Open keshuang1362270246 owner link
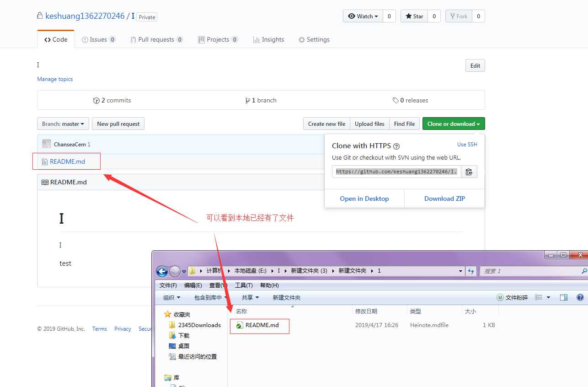This screenshot has height=387, width=588. tap(85, 16)
